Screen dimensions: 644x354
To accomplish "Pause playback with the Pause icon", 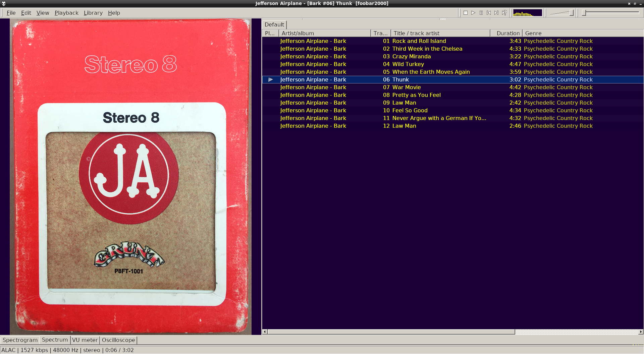I will 481,13.
